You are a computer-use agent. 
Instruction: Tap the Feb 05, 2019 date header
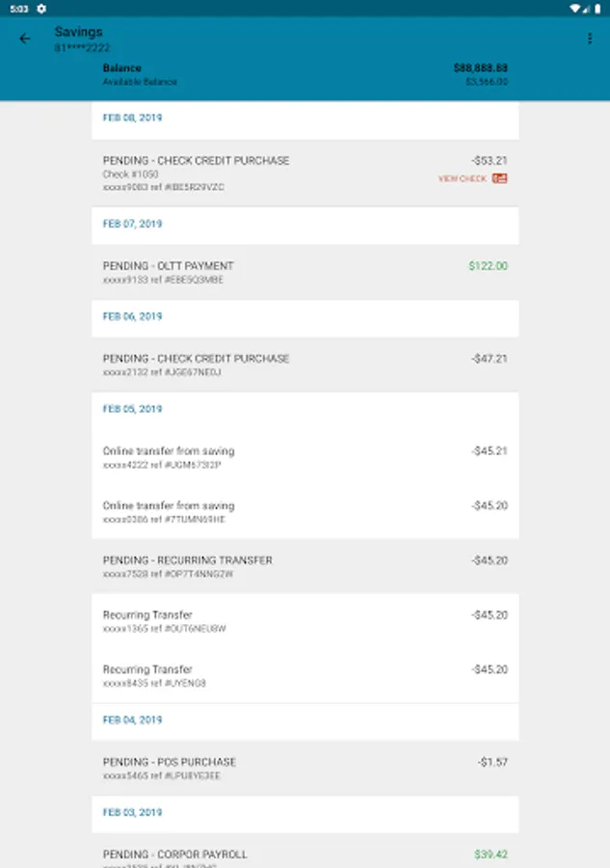pyautogui.click(x=132, y=409)
